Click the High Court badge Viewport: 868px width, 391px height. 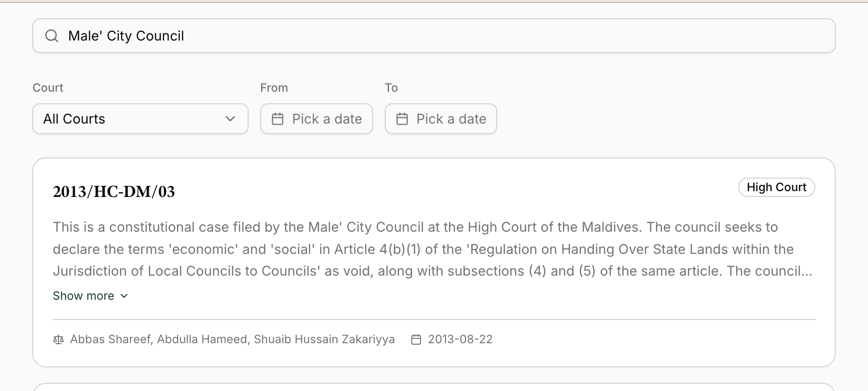pyautogui.click(x=776, y=187)
